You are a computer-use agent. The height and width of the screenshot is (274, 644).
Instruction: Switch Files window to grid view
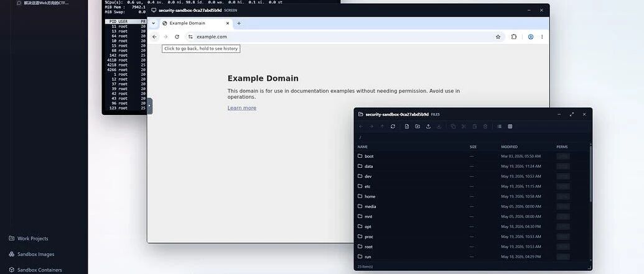pos(510,126)
